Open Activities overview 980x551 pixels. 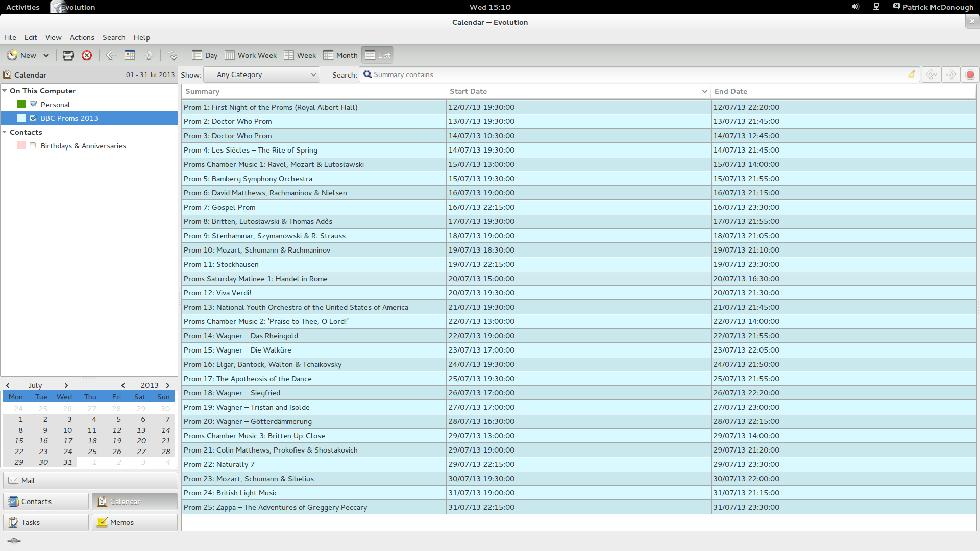(22, 7)
